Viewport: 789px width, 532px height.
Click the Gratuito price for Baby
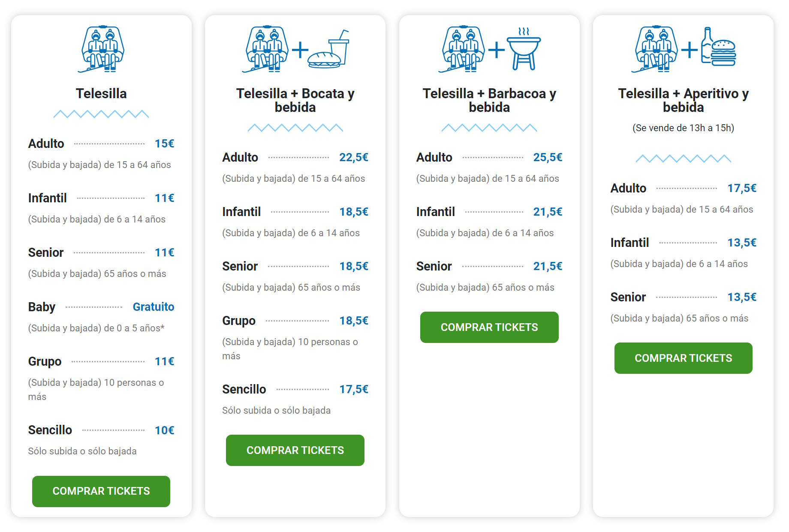click(154, 307)
